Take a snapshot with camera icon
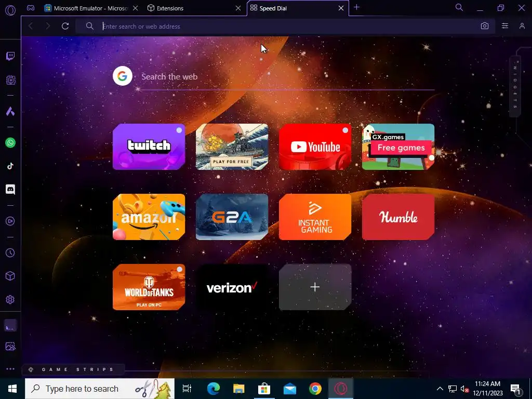The image size is (532, 399). pyautogui.click(x=485, y=26)
